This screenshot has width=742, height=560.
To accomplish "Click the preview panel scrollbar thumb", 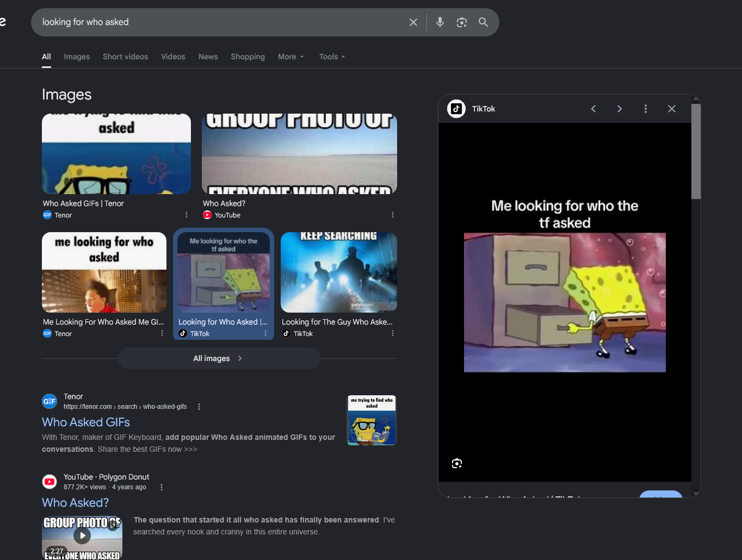I will pos(696,152).
